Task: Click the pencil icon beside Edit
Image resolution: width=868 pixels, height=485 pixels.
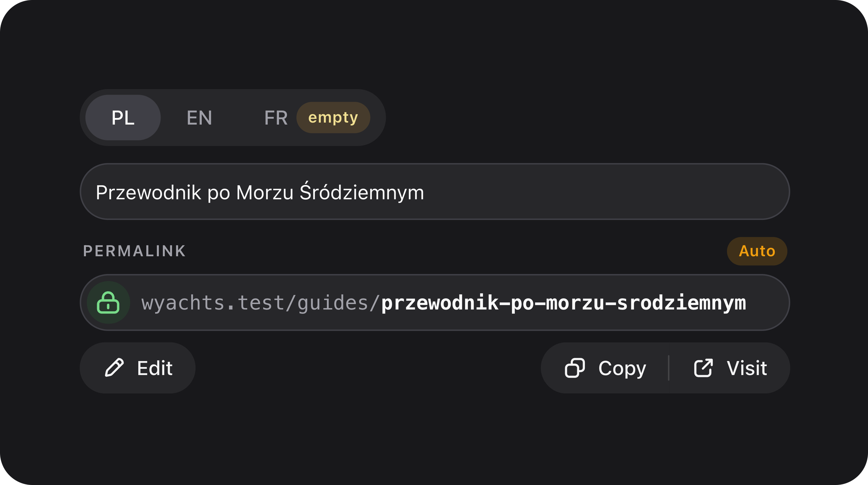Action: (114, 368)
